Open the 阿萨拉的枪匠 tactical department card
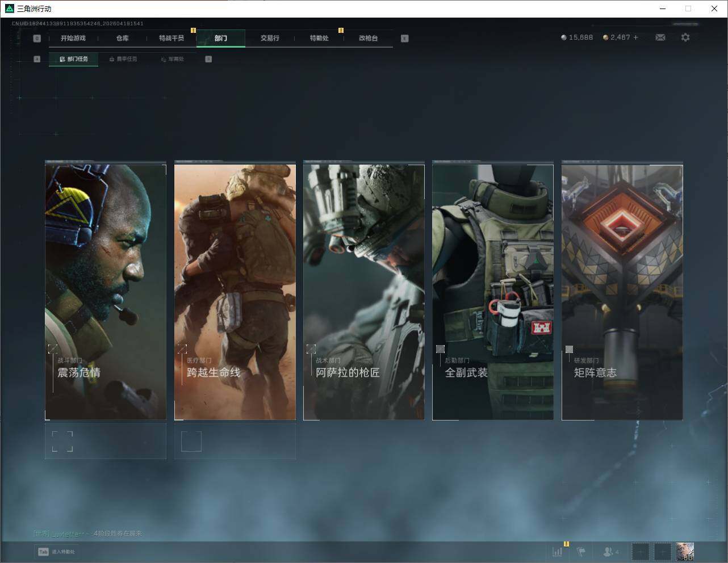 pyautogui.click(x=364, y=292)
